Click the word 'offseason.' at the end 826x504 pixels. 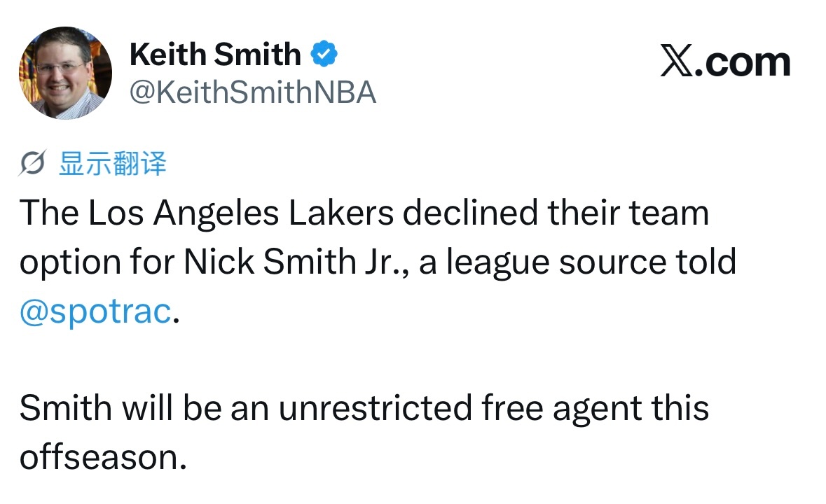[x=103, y=456]
